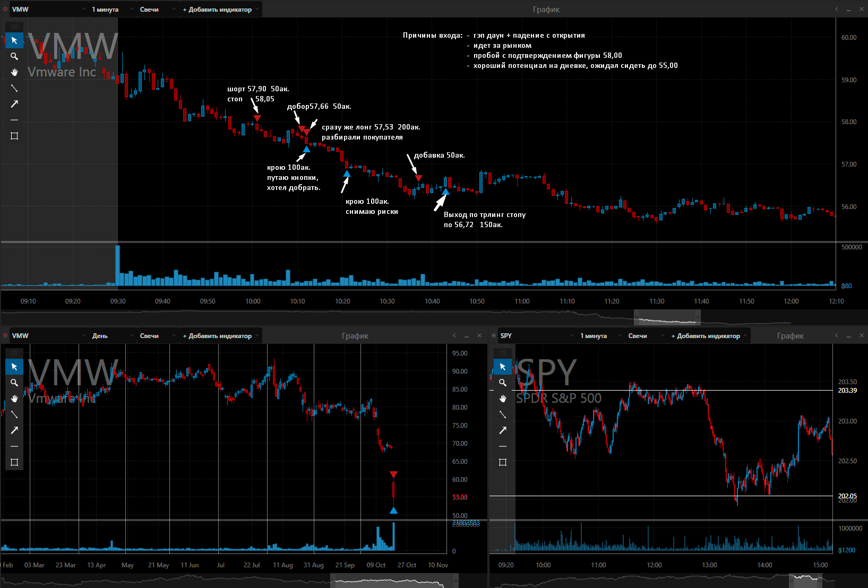Viewport: 868px width, 588px height.
Task: Click the 'График' title of the SPY panel
Action: click(790, 336)
